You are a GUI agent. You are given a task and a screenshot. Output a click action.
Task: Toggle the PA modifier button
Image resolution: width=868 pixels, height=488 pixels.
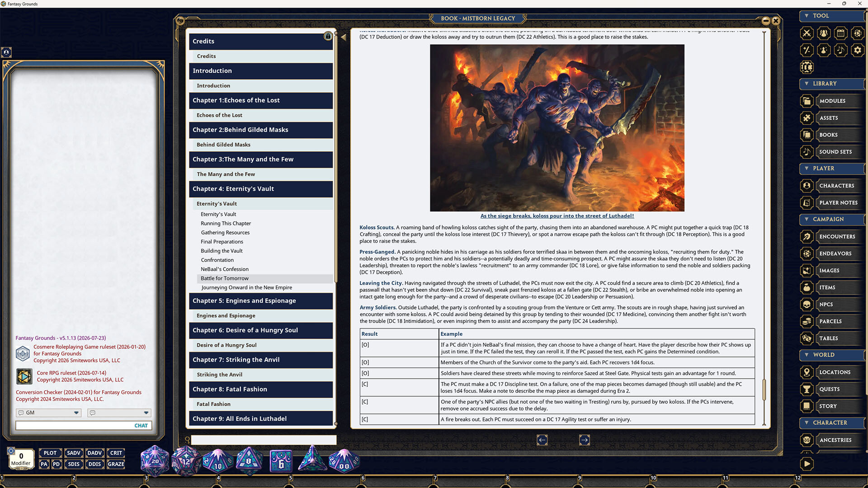(x=44, y=464)
